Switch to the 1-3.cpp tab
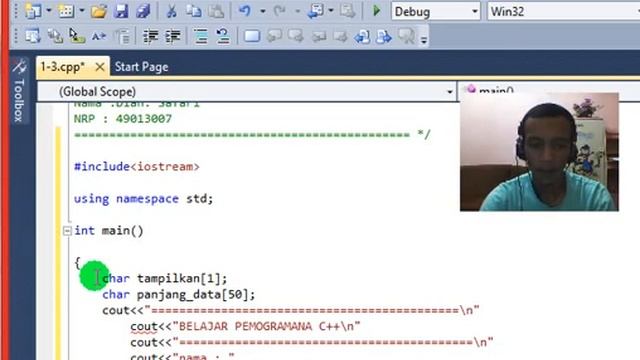Screen dimensions: 640x360 [x=63, y=67]
